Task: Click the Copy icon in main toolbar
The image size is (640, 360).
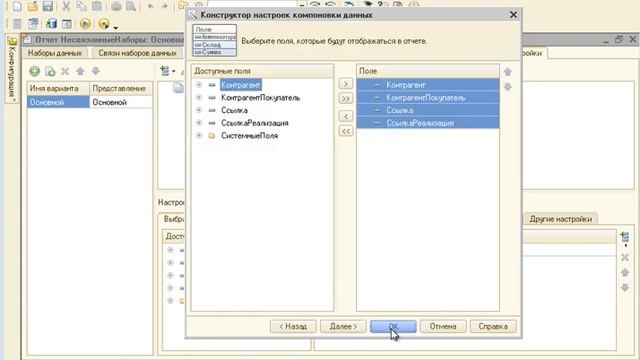Action: (81, 6)
